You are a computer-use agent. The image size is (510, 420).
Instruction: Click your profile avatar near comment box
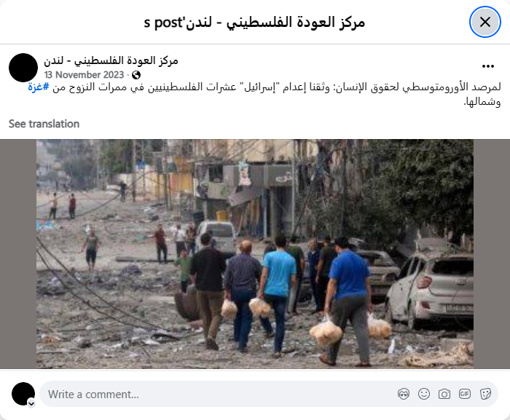pyautogui.click(x=23, y=394)
